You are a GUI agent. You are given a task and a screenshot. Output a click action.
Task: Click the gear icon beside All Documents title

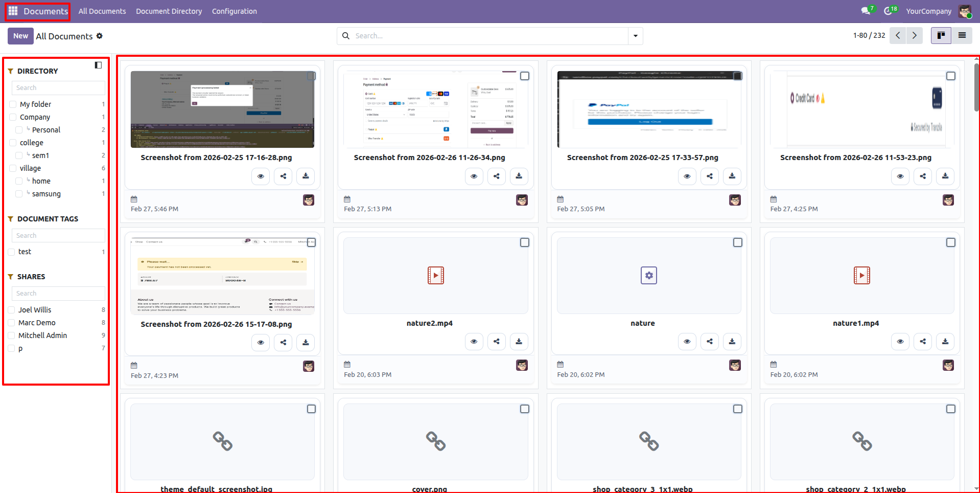100,36
